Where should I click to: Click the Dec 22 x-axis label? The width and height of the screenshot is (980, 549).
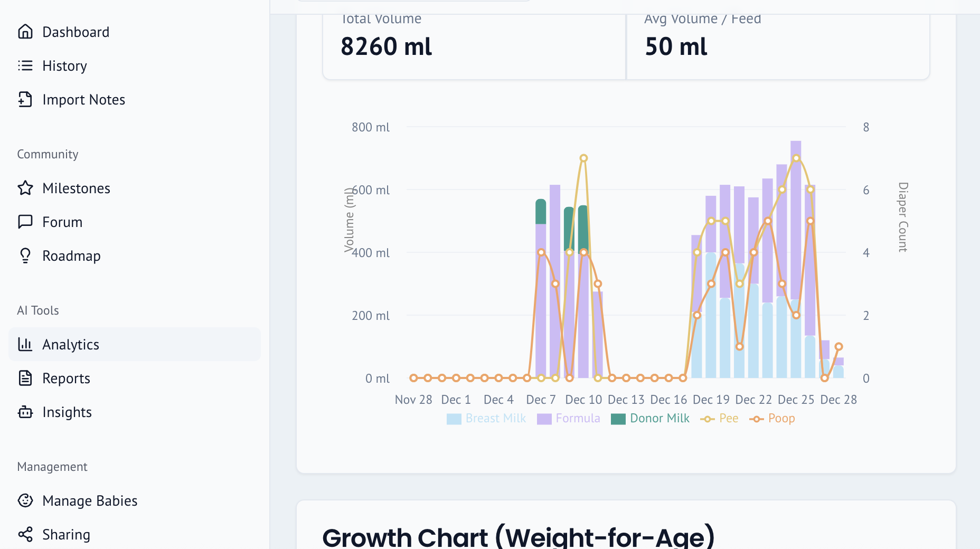(x=753, y=400)
